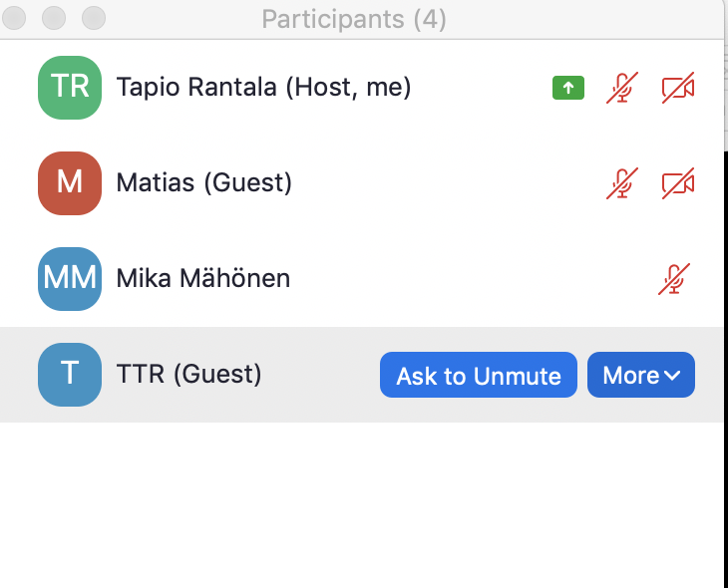728x588 pixels.
Task: Expand the chevron arrow on the More button
Action: pos(672,376)
